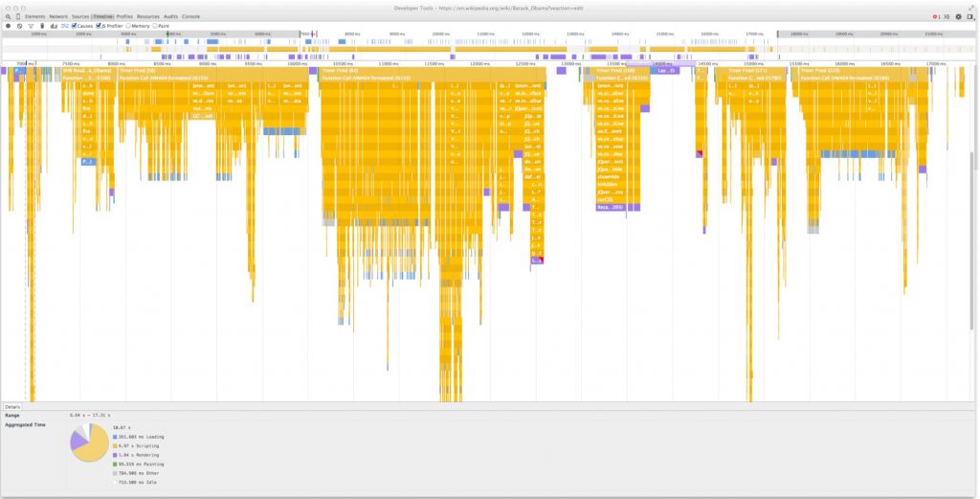
Task: Uncheck the Causes checkbox
Action: (x=75, y=26)
